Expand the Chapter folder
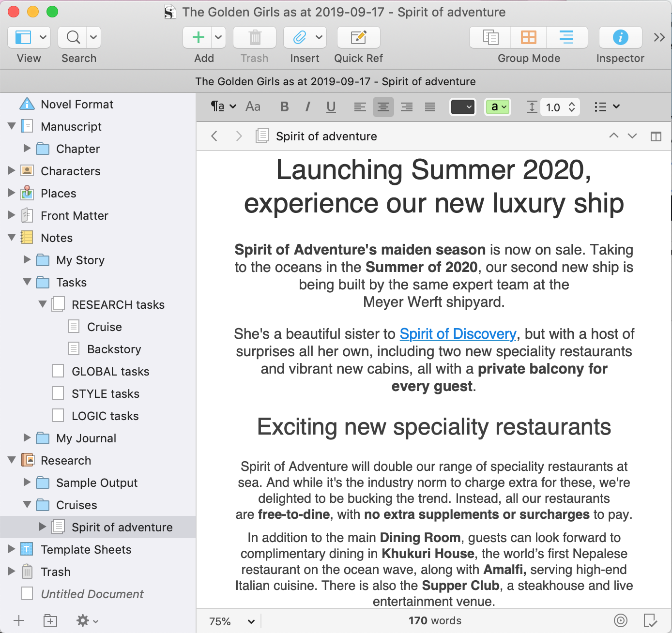672x633 pixels. point(27,148)
